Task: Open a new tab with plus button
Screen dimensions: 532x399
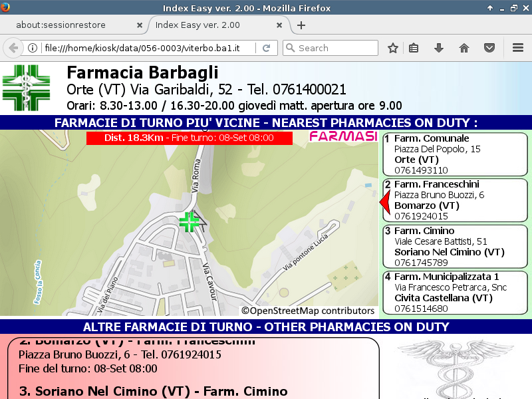Action: coord(301,25)
